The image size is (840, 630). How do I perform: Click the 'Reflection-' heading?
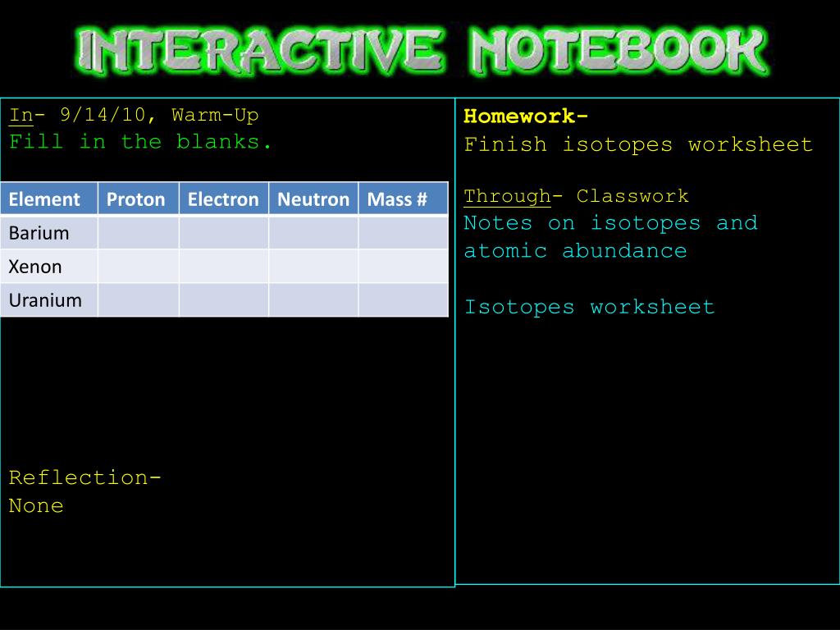click(84, 477)
